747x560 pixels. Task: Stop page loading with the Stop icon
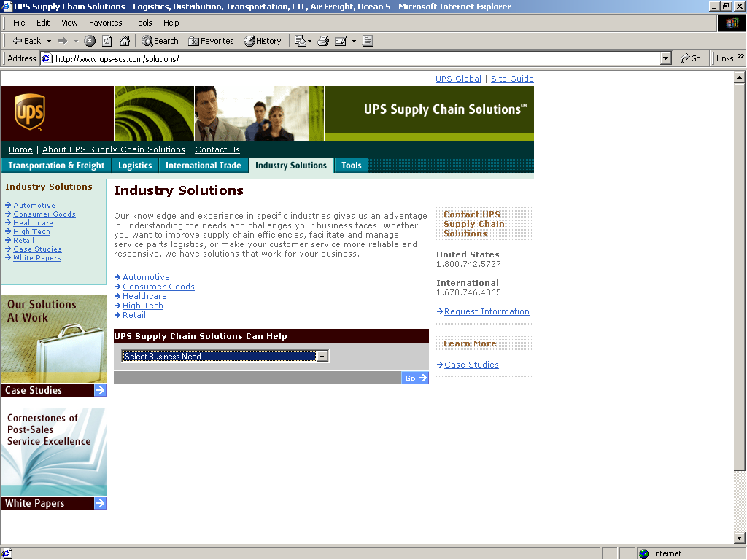90,41
